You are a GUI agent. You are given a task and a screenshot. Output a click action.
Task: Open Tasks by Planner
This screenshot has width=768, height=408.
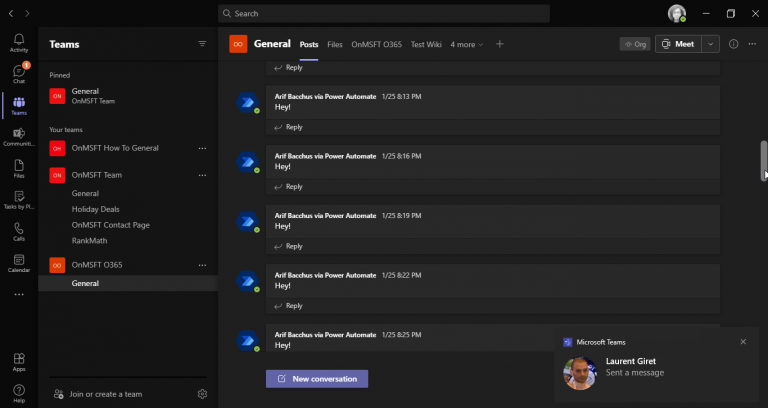[x=19, y=200]
